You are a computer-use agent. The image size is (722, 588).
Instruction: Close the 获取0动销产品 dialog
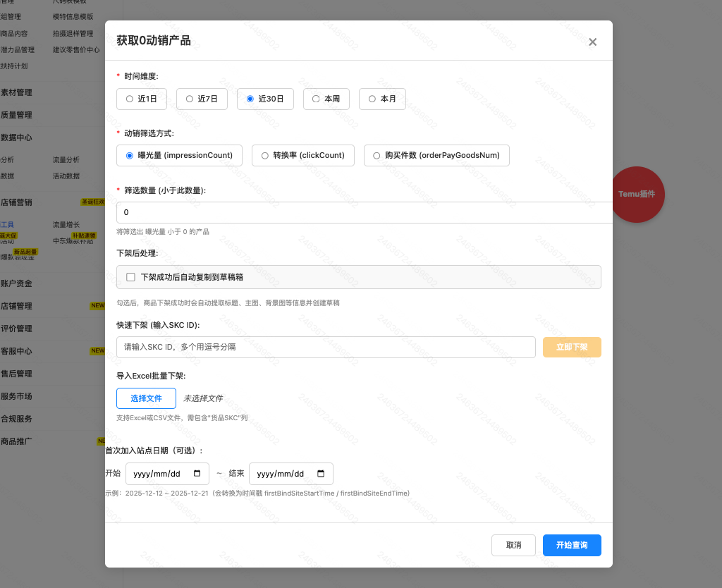coord(592,42)
